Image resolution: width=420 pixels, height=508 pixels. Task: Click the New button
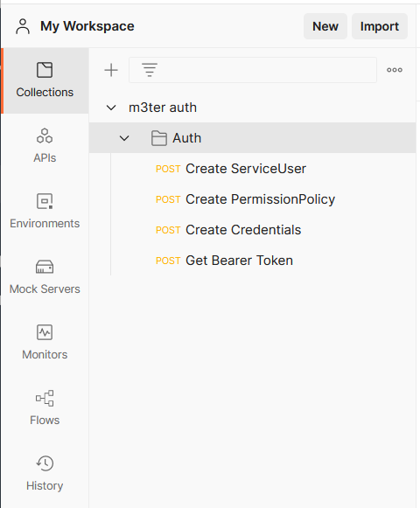(x=325, y=26)
